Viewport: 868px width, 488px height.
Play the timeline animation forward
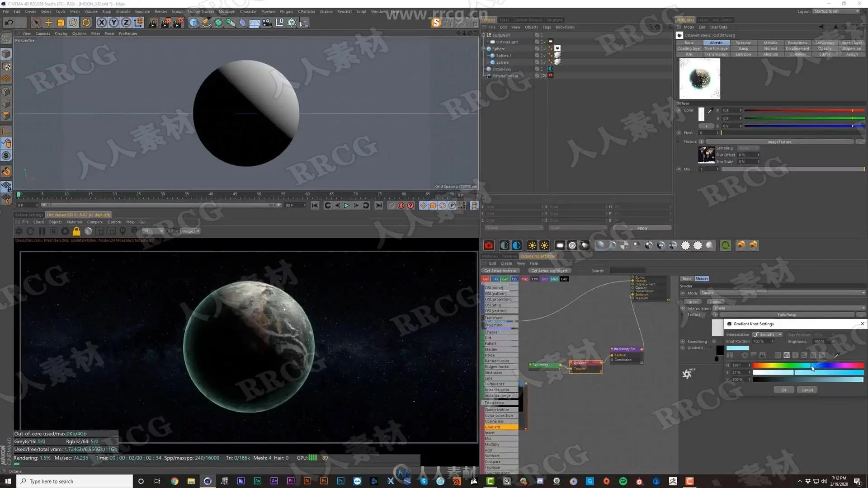[347, 206]
